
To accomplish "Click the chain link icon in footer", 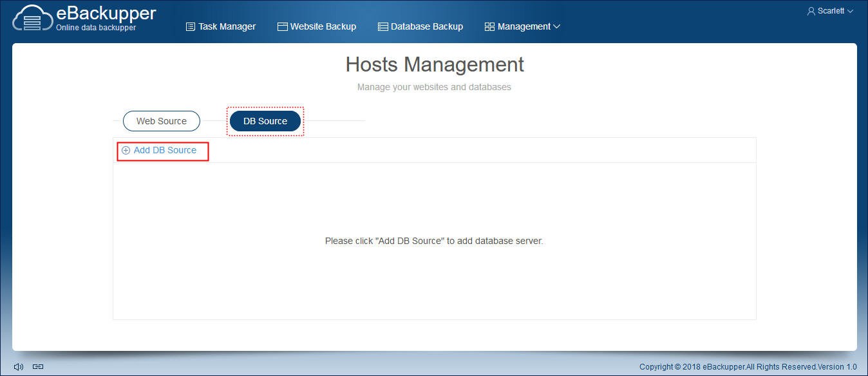I will (38, 367).
